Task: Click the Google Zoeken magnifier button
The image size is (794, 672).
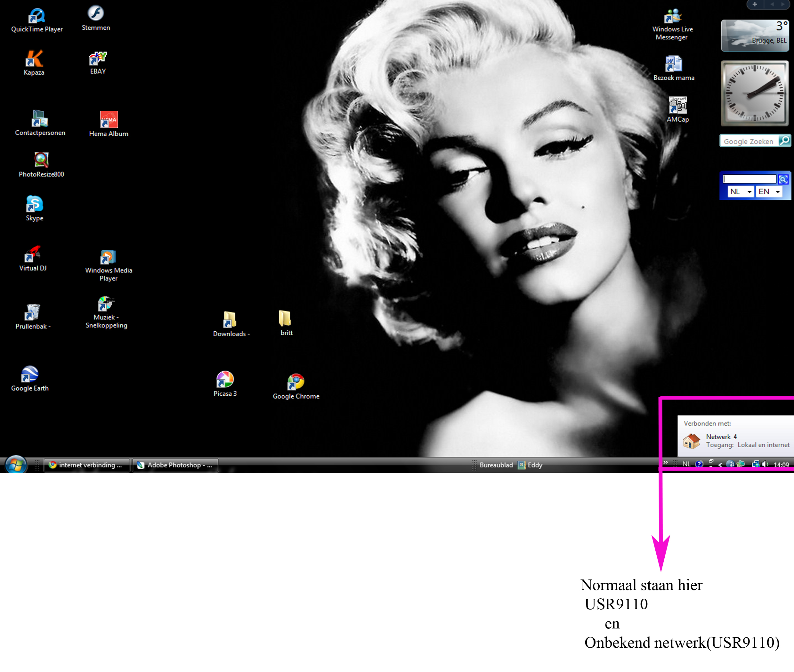Action: pos(784,141)
